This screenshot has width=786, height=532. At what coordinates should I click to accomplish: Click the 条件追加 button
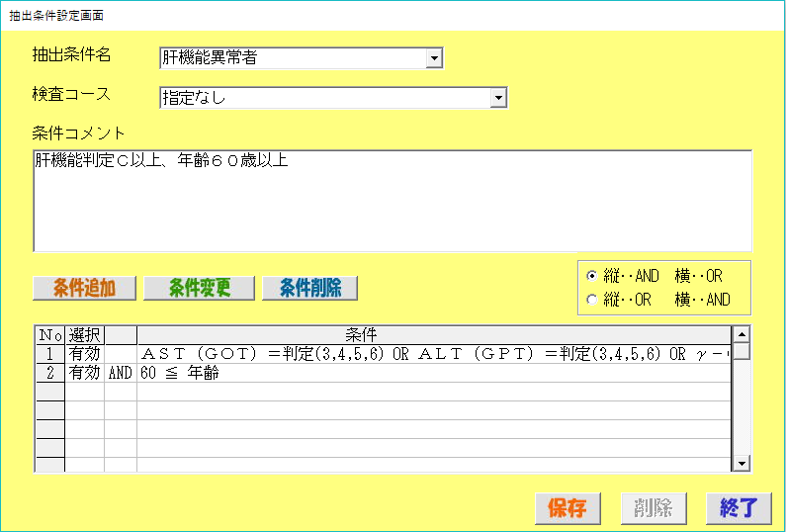pyautogui.click(x=84, y=288)
